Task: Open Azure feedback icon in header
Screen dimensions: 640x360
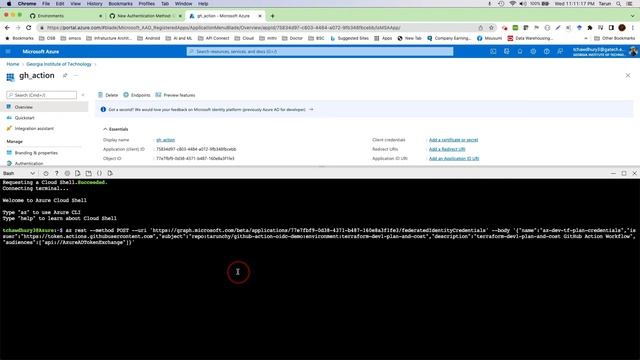Action: point(560,51)
